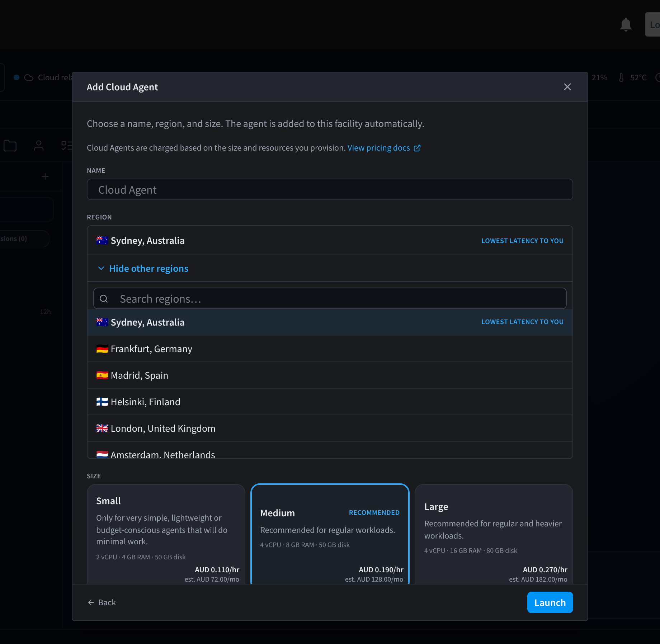This screenshot has height=644, width=660.
Task: Click the user profile icon behind the dialog
Action: [x=38, y=146]
